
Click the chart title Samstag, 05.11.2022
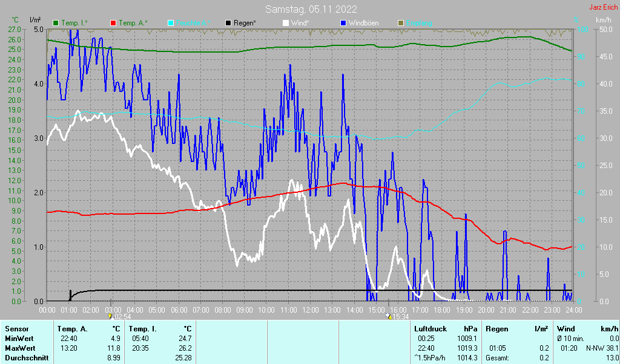point(311,9)
